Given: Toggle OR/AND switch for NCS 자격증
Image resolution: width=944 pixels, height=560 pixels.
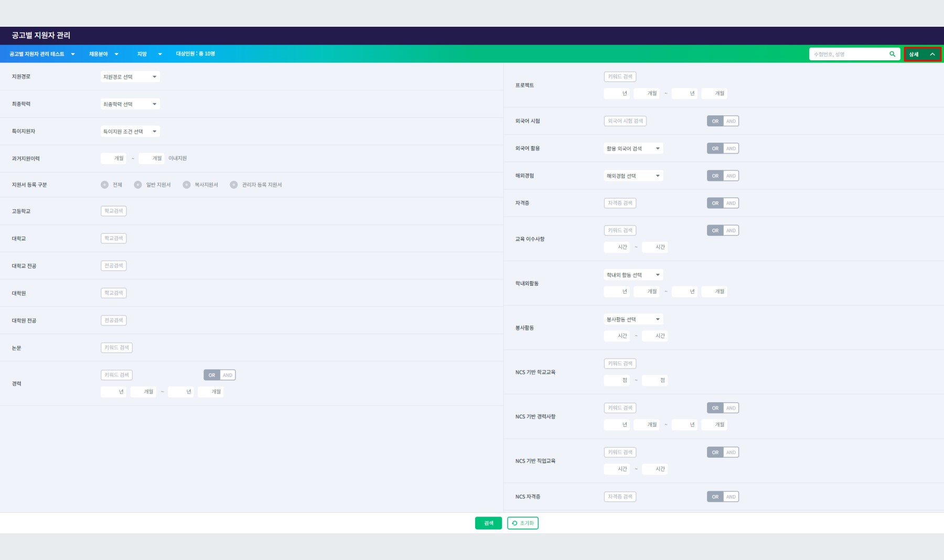Looking at the screenshot, I should [x=723, y=497].
